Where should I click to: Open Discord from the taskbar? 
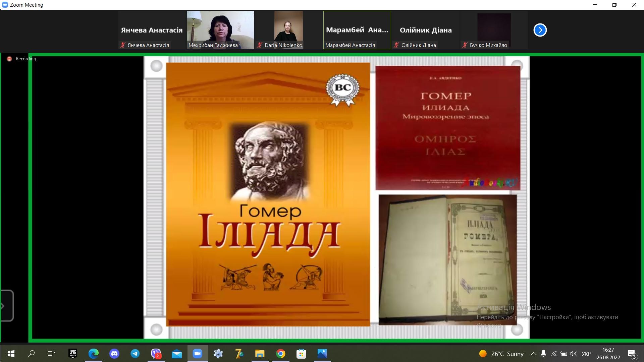tap(114, 353)
